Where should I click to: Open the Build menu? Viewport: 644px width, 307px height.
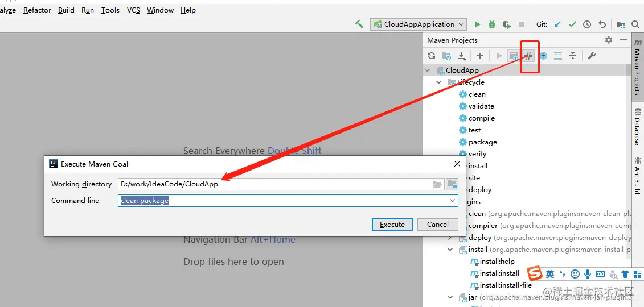(x=66, y=10)
